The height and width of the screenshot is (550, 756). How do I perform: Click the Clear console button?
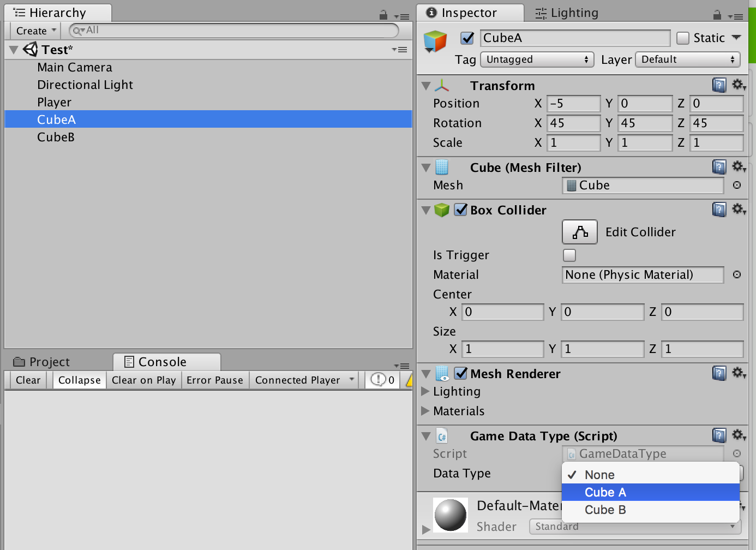coord(28,380)
